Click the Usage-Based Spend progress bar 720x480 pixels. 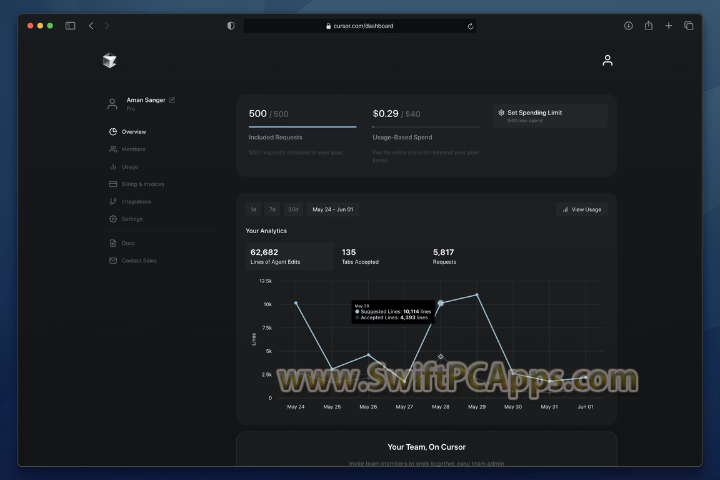427,126
